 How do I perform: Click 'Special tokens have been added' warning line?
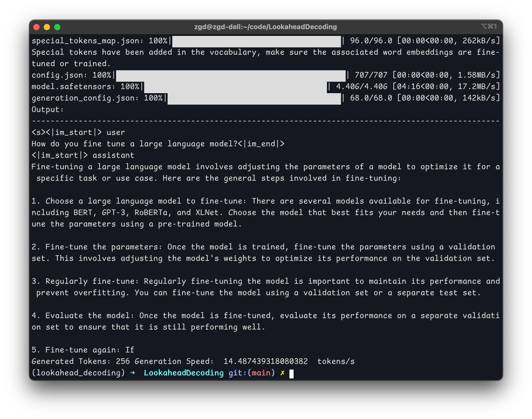[265, 52]
